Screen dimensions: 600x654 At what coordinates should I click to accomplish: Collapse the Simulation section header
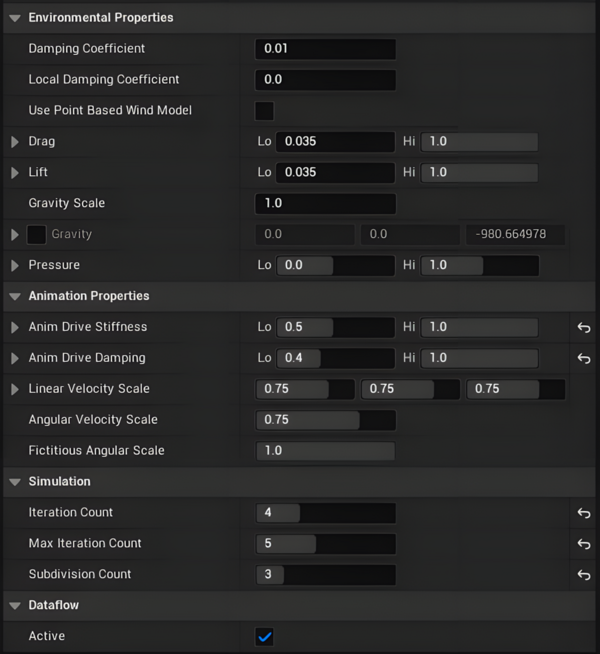coord(15,482)
